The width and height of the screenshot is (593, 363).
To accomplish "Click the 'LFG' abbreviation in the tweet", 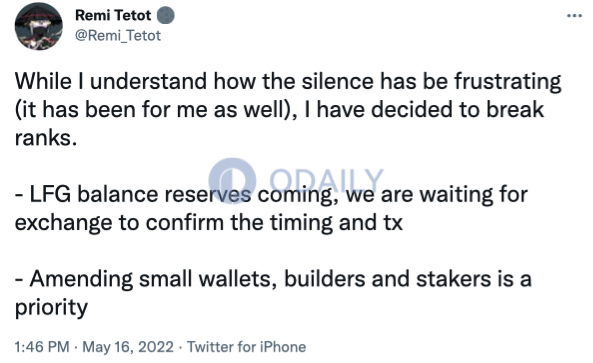I will pos(50,195).
